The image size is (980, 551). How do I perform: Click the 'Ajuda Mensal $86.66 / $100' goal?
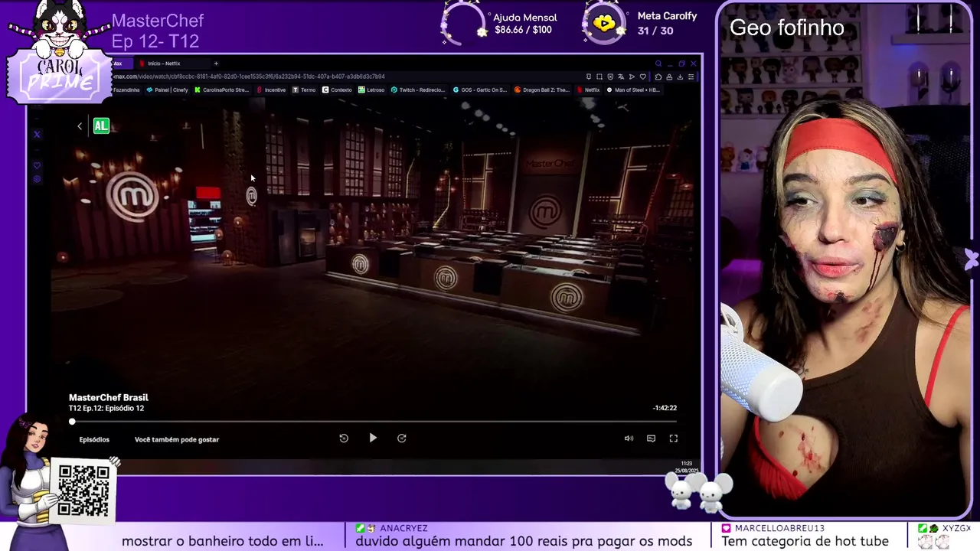[499, 23]
